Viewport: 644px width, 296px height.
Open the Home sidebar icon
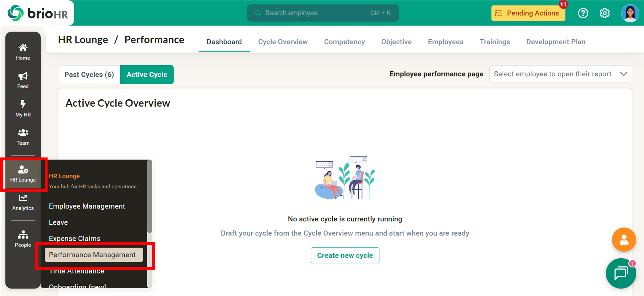tap(23, 52)
